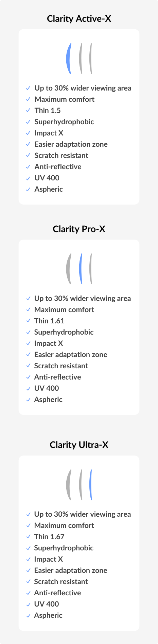158x644 pixels.
Task: Click Aspheric in the Ultra-X card
Action: click(48, 615)
